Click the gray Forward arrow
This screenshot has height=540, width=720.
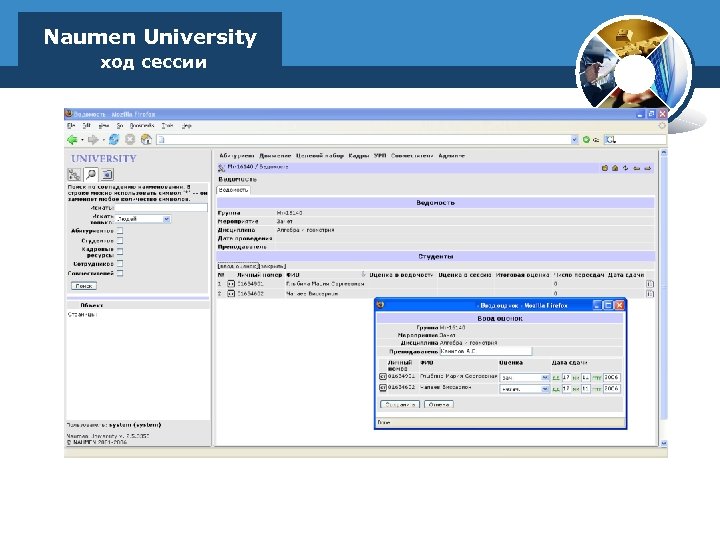point(93,140)
